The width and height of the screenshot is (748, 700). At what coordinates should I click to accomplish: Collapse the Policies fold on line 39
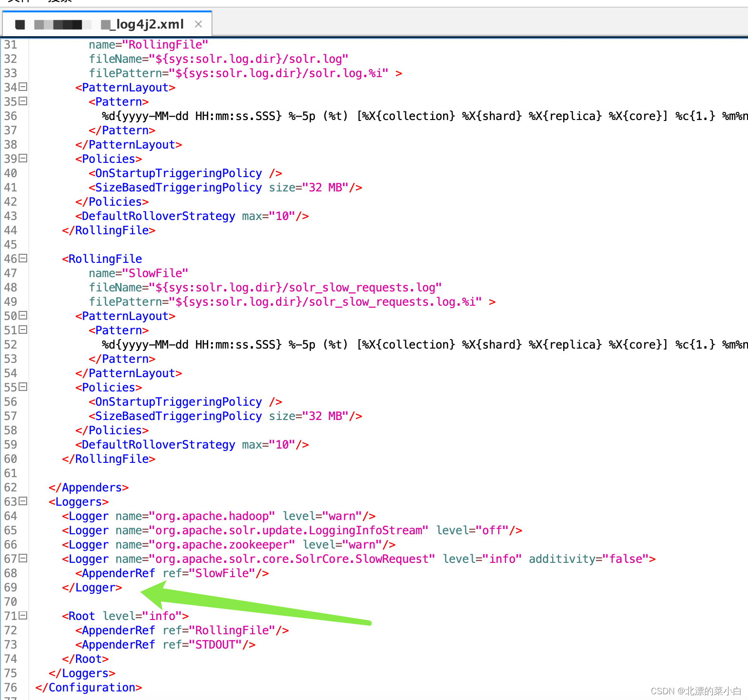23,158
